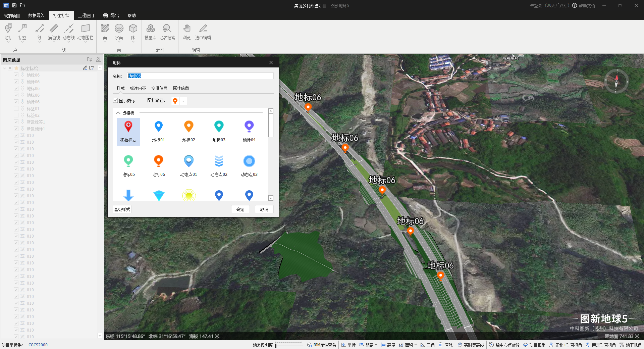This screenshot has width=644, height=349.
Task: Click the 动态围栏 dynamic fence tool
Action: 85,32
